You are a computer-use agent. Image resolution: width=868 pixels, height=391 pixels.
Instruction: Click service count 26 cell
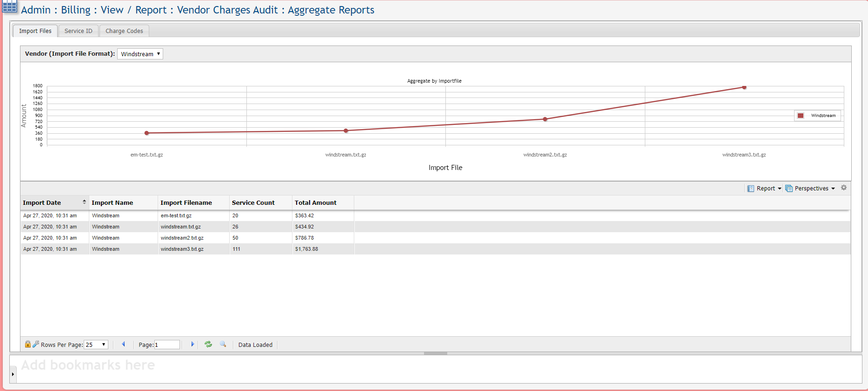pyautogui.click(x=261, y=227)
